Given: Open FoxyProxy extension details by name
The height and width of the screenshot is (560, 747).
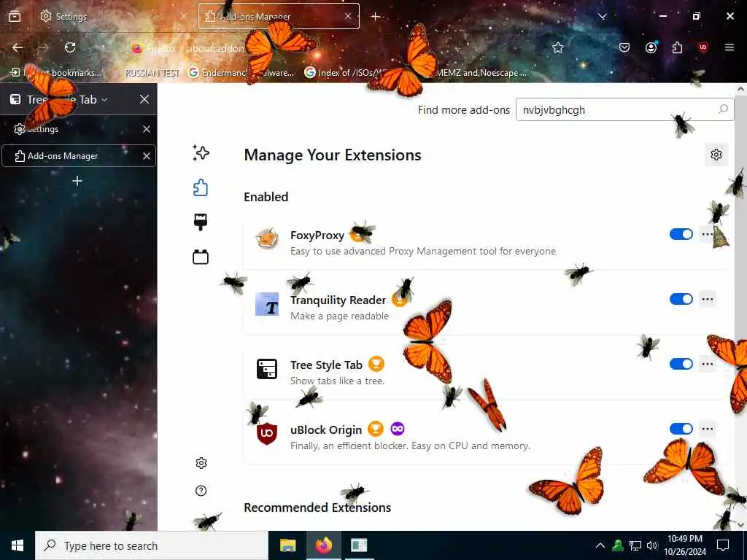Looking at the screenshot, I should [317, 236].
